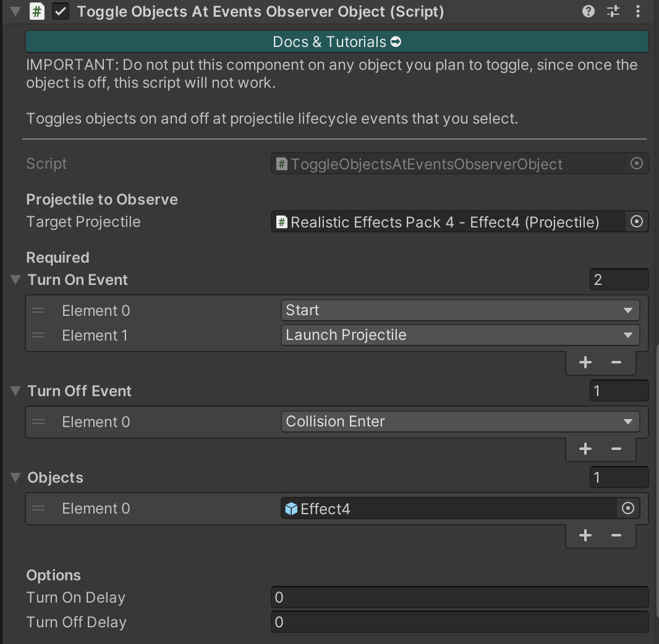Collapse the Objects list foldout
The height and width of the screenshot is (644, 659).
point(16,478)
